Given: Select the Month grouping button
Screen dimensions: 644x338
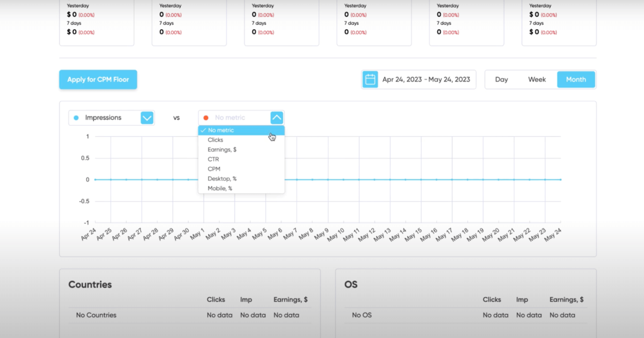Looking at the screenshot, I should pos(576,80).
